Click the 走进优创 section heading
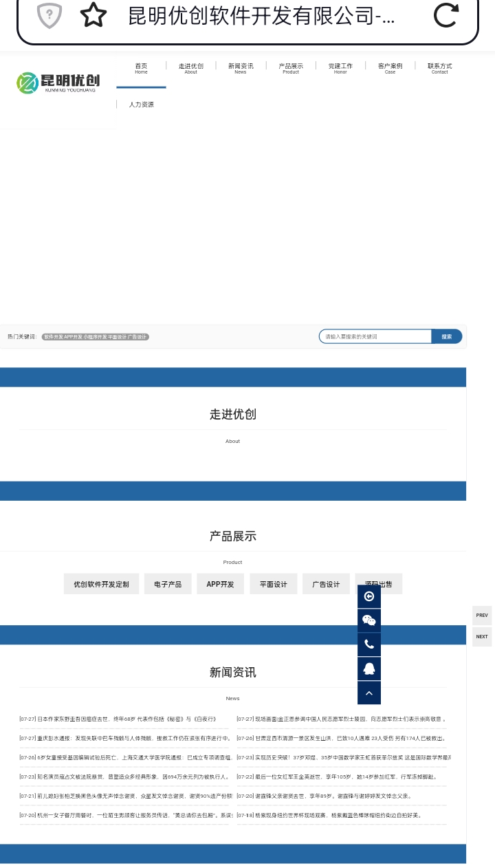 232,414
